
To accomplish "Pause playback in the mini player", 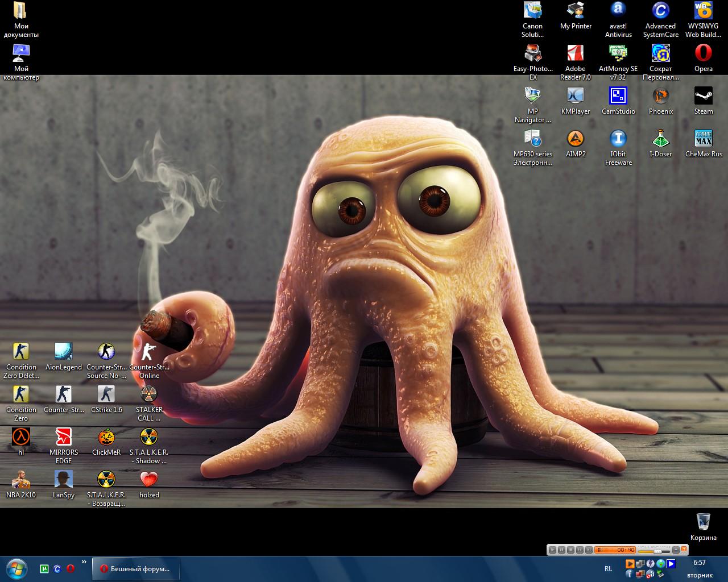I will [561, 550].
